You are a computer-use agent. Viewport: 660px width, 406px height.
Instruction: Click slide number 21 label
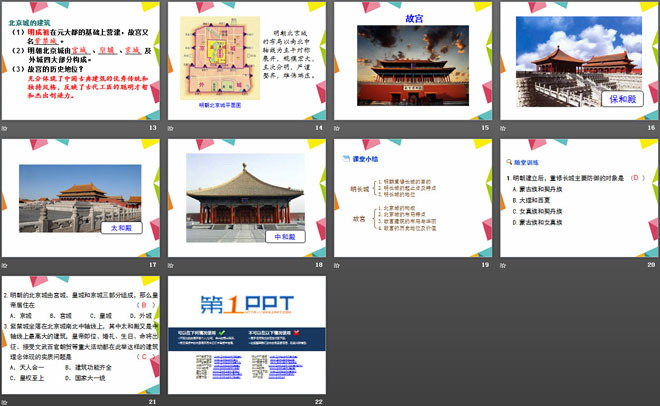153,402
